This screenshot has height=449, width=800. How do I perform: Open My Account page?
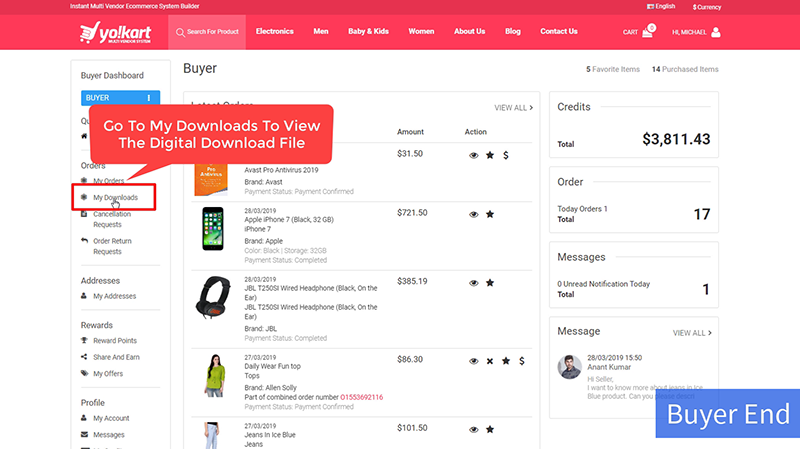tap(111, 418)
